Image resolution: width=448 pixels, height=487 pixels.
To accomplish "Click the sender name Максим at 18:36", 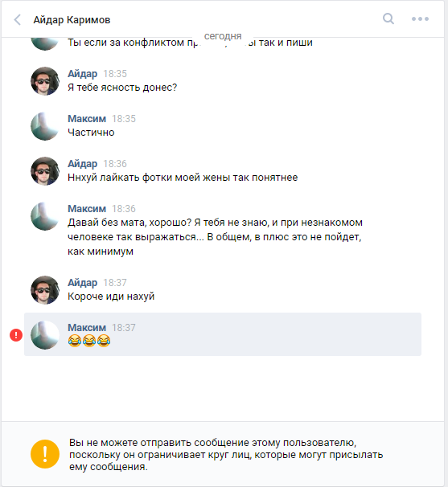I will pyautogui.click(x=87, y=209).
